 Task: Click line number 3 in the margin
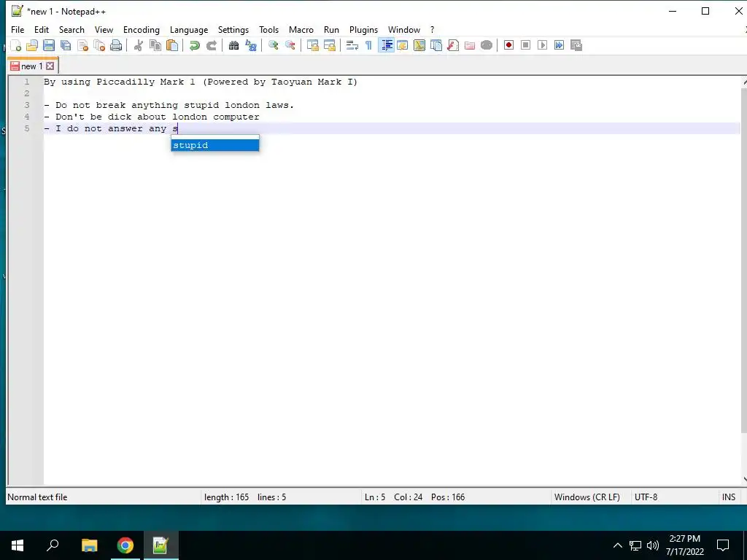click(27, 105)
